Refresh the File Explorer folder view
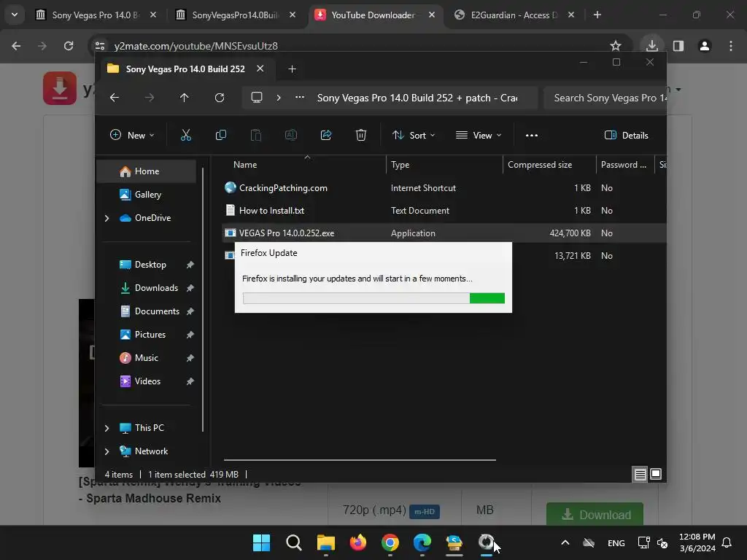This screenshot has height=560, width=747. (219, 98)
